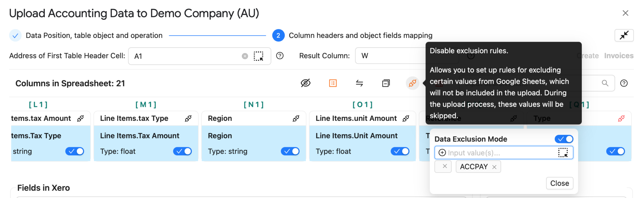
Task: Click help icon next to header cell address
Action: [x=280, y=56]
